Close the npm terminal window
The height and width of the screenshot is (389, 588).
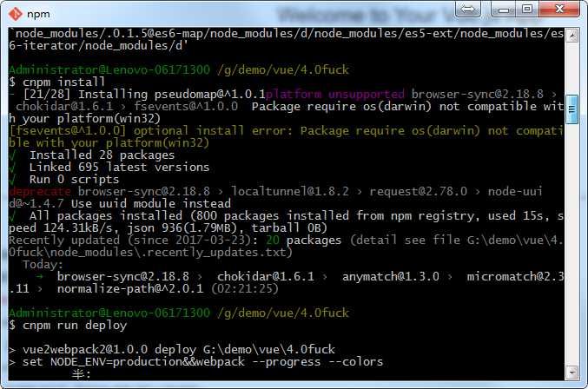click(x=559, y=8)
